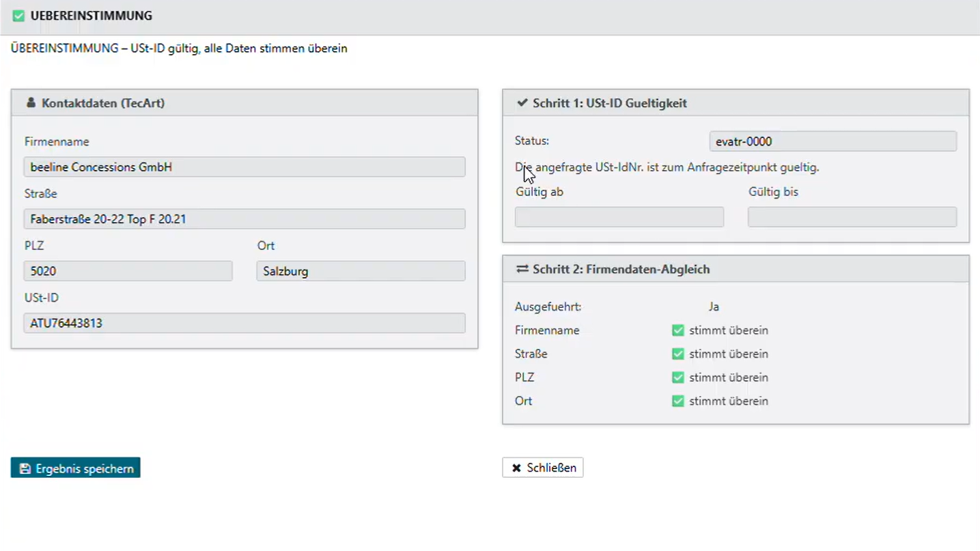Click the PLZ field containing 5020
Viewport: 980px width, 551px height.
click(x=128, y=271)
